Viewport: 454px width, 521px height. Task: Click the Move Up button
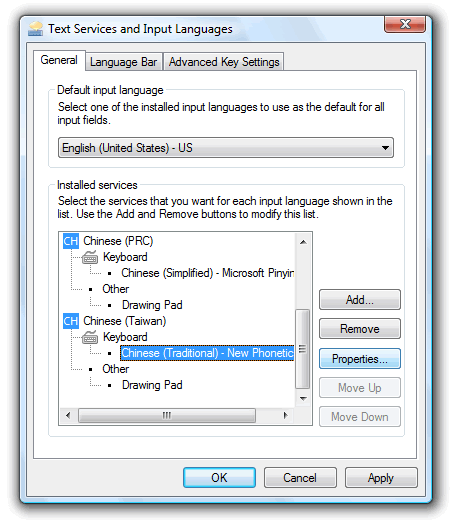360,388
